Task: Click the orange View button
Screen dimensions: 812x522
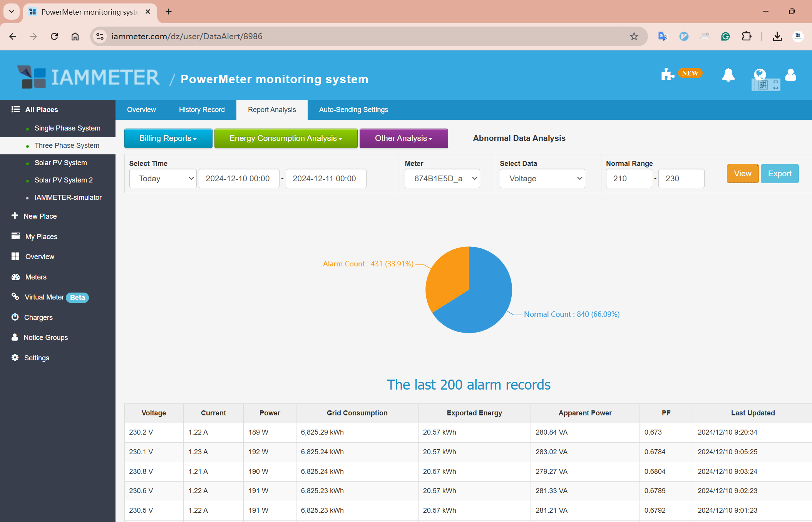Action: coord(742,174)
